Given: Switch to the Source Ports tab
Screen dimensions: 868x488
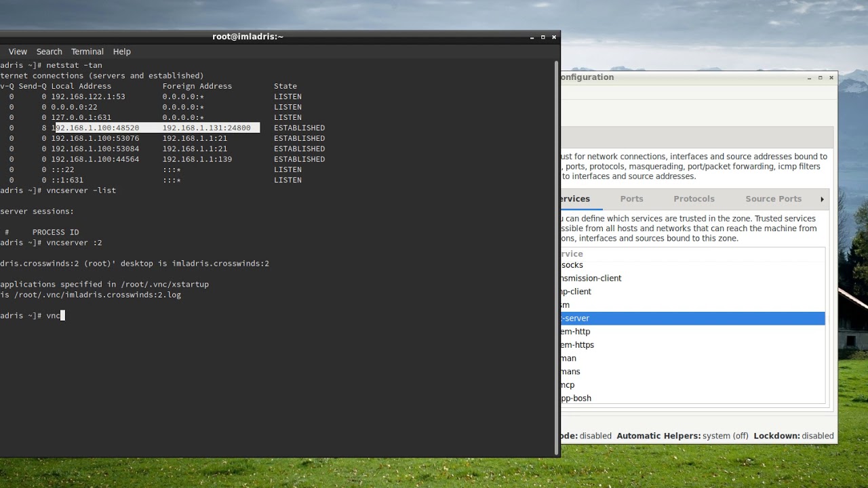Looking at the screenshot, I should pos(773,199).
